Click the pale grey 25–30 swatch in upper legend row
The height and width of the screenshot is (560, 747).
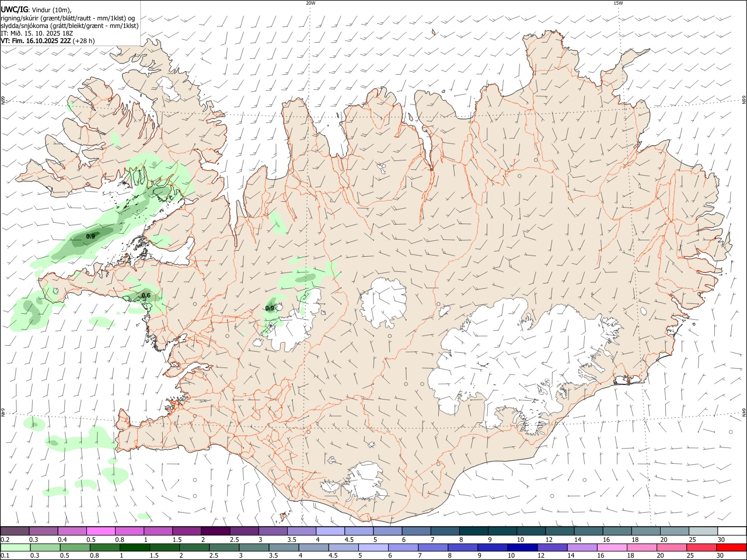(x=704, y=531)
